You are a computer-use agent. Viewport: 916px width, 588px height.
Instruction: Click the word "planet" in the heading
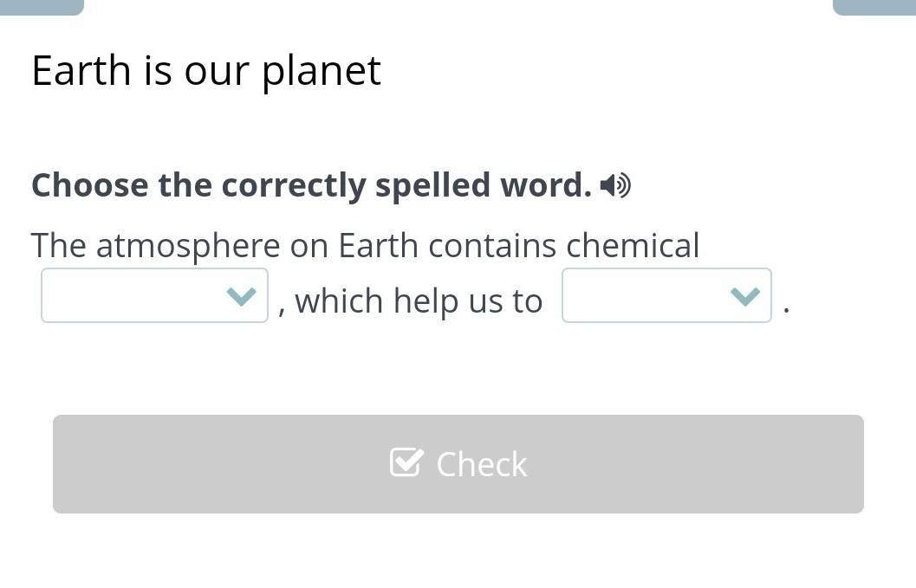click(322, 72)
